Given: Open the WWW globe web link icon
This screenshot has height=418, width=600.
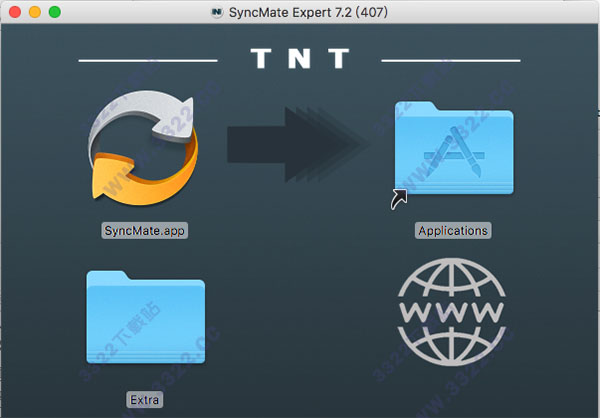Looking at the screenshot, I should pyautogui.click(x=452, y=312).
